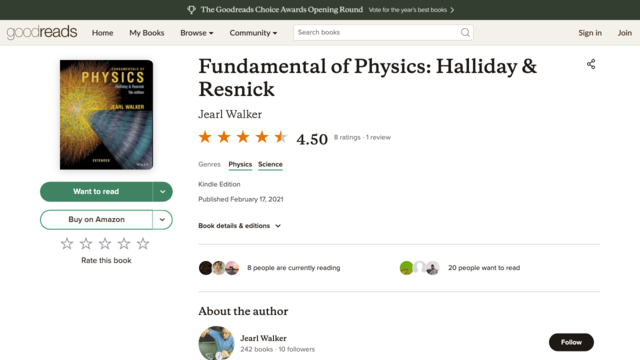Click the Physics book cover thumbnail
640x360 pixels.
click(107, 115)
